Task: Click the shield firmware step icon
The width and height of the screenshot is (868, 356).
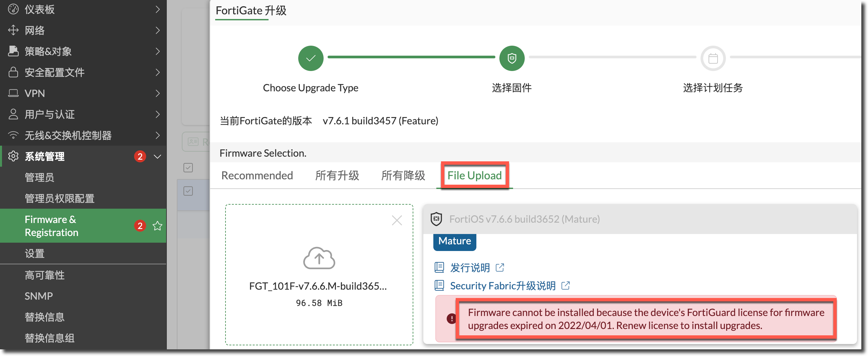Action: pos(512,58)
